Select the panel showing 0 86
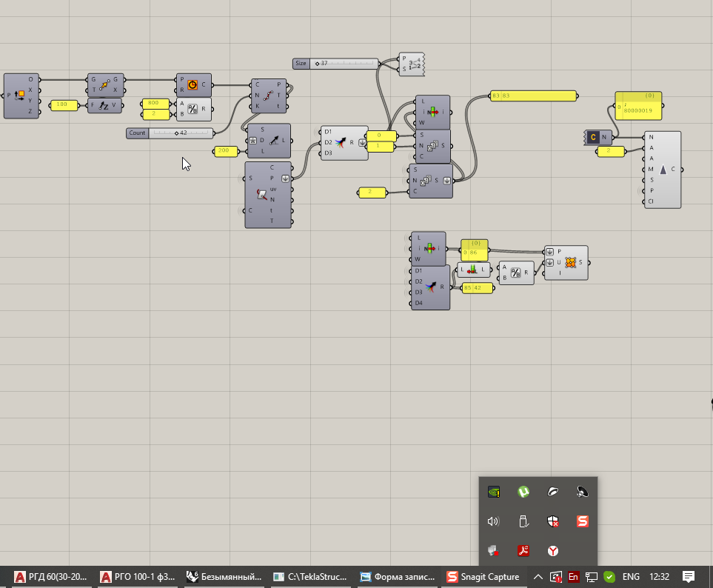 (475, 250)
